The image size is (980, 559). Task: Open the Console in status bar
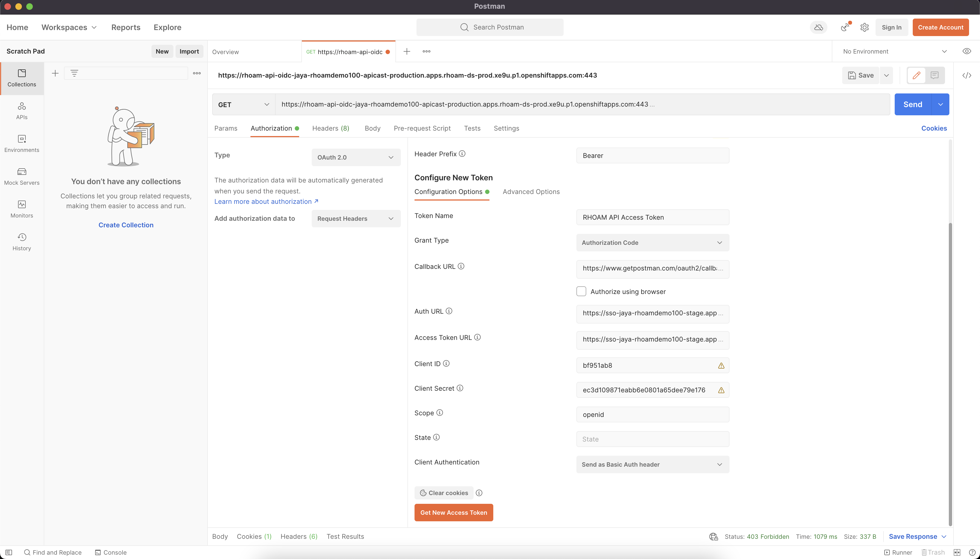point(111,552)
